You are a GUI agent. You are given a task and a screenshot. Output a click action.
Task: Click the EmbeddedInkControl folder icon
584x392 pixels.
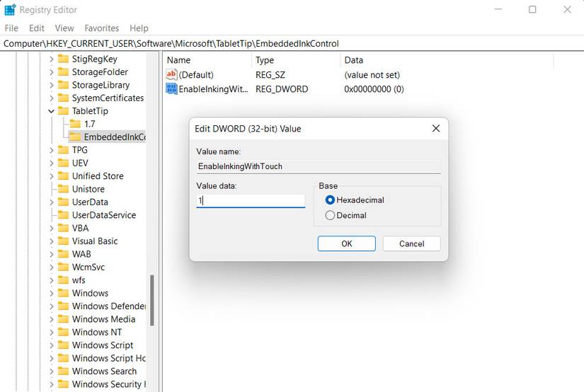tap(75, 137)
